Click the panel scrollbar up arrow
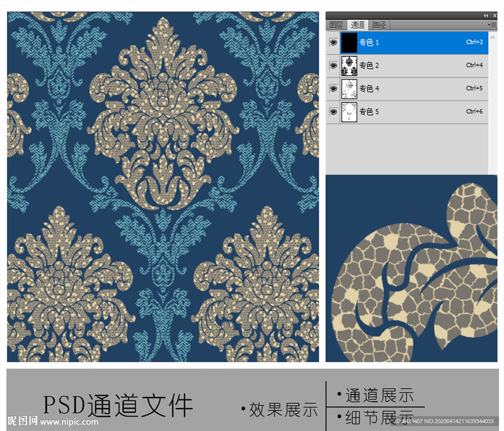The width and height of the screenshot is (504, 431). pos(493,37)
